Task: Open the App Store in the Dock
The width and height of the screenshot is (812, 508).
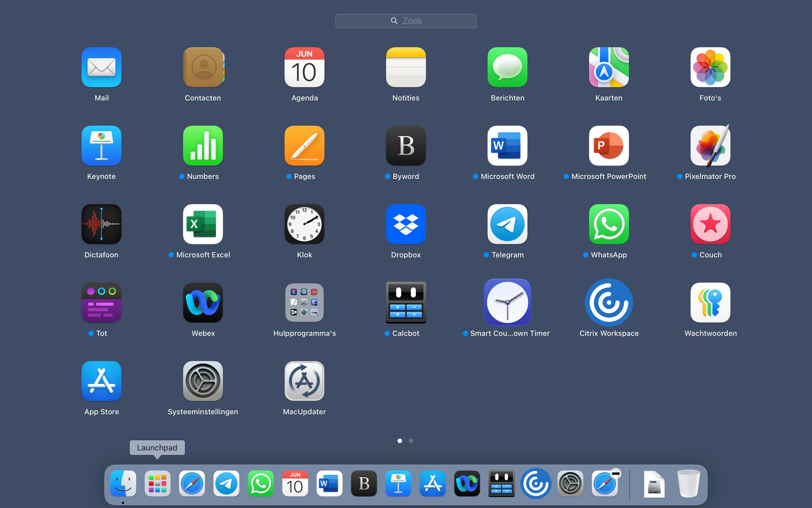Action: pyautogui.click(x=433, y=483)
